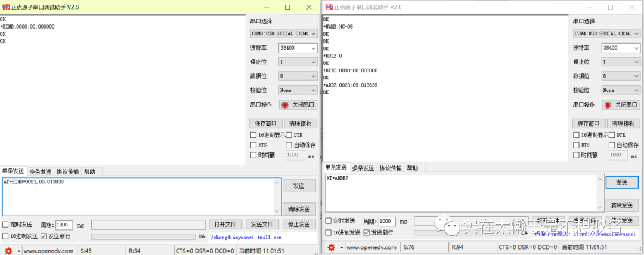Open the arrow menu beside the COM6 window's gear
Image resolution: width=644 pixels, height=255 pixels.
coord(18,251)
